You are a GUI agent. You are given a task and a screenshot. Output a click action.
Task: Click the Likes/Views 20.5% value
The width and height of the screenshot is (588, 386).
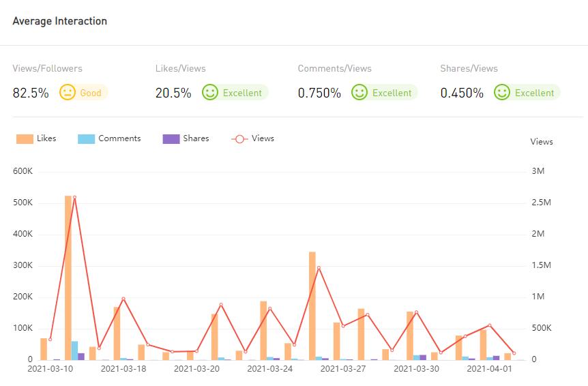point(173,93)
